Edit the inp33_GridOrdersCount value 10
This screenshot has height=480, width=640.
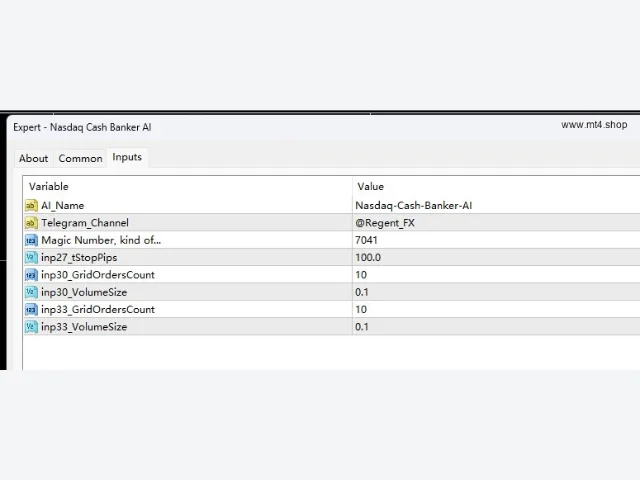[496, 310]
